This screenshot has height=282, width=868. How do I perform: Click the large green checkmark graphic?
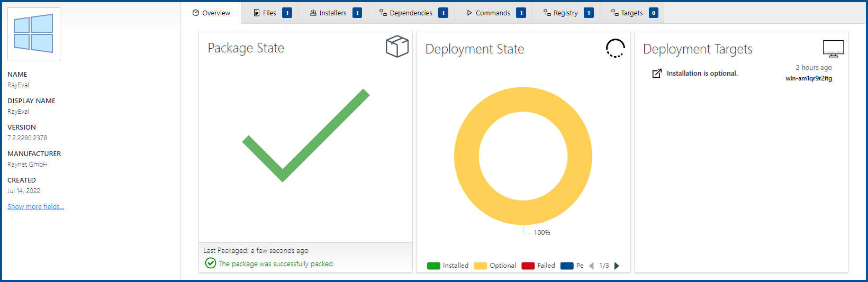(x=305, y=136)
